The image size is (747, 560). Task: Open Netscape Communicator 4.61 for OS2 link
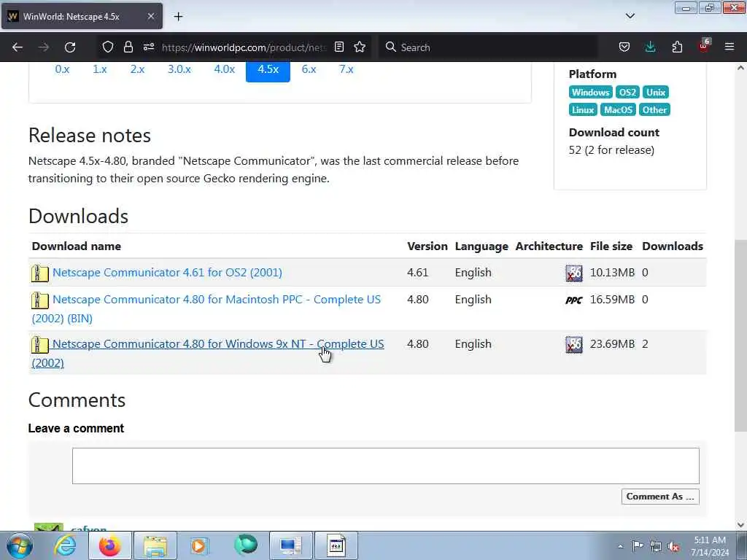tap(167, 273)
